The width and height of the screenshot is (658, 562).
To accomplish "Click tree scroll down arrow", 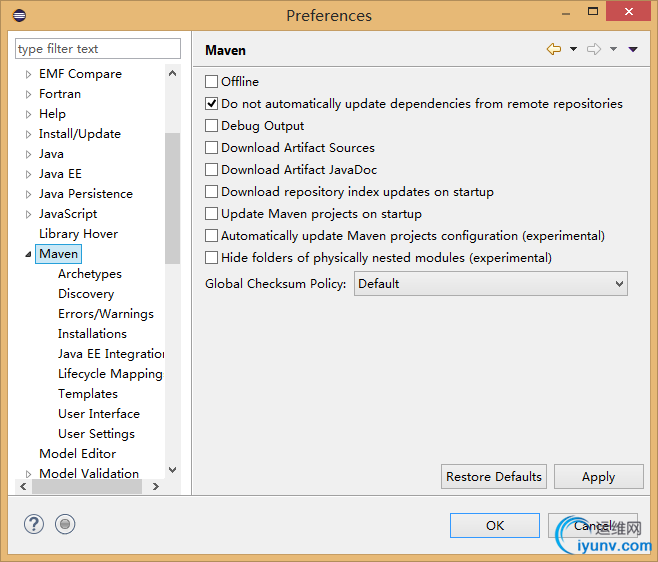I will (172, 470).
